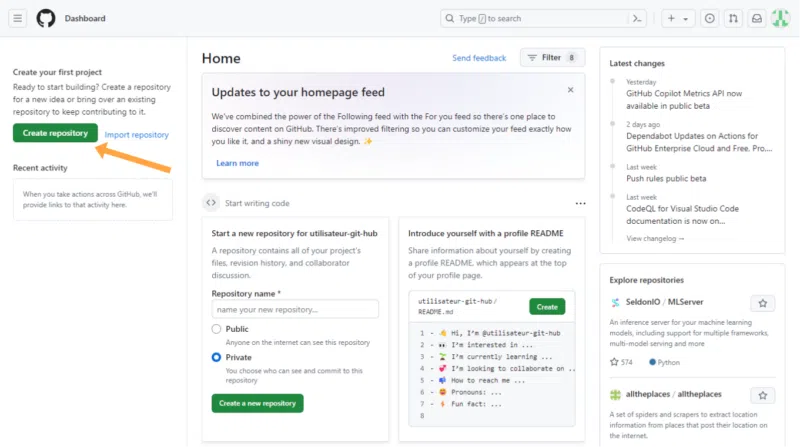Image resolution: width=800 pixels, height=447 pixels.
Task: Open the notifications inbox icon
Action: click(x=757, y=18)
